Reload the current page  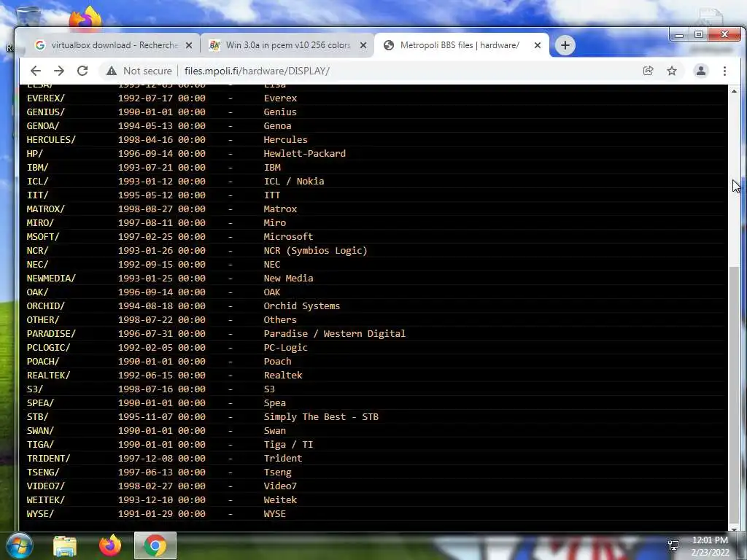82,71
